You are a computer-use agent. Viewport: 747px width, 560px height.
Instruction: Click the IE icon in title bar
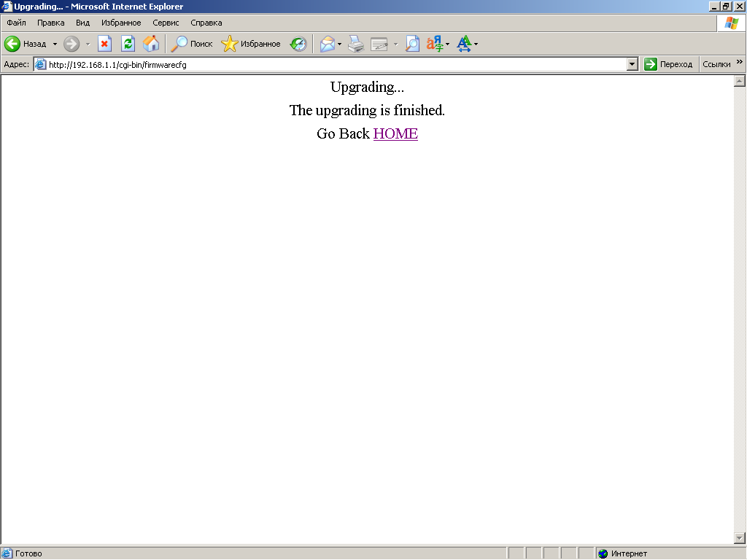6,6
